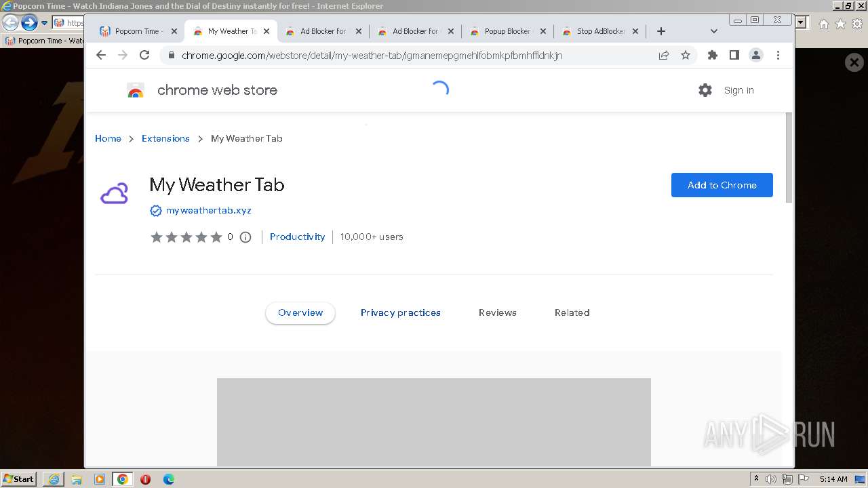Open the Privacy practices tab
The image size is (868, 488).
pos(400,312)
